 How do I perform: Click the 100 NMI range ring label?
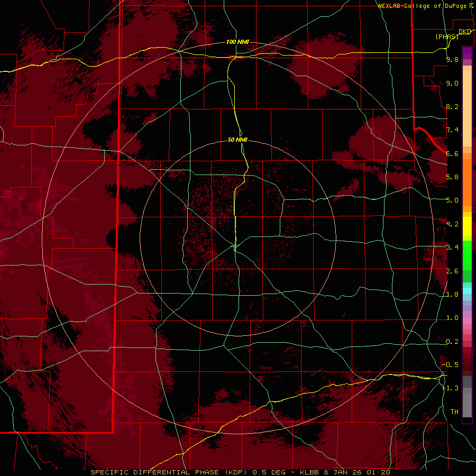point(237,42)
